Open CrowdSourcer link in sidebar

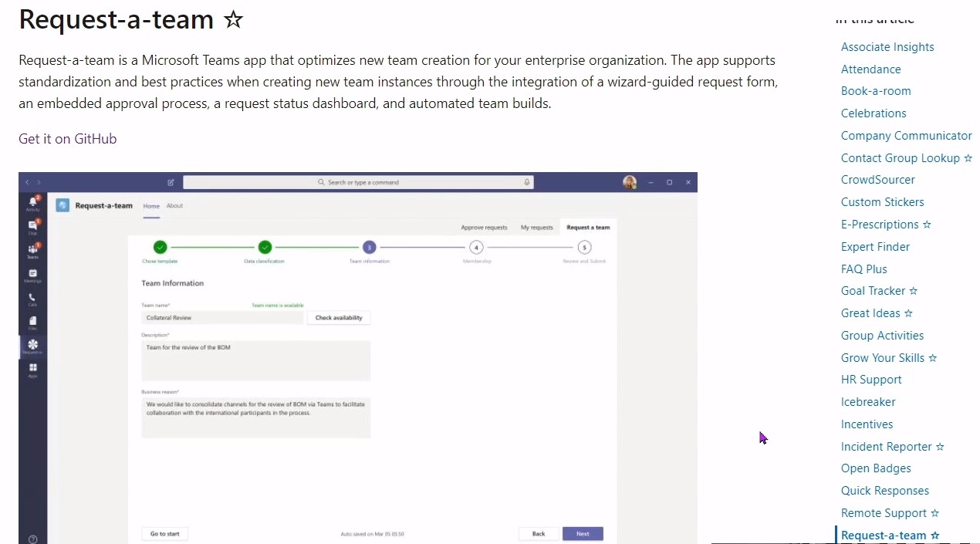click(878, 180)
